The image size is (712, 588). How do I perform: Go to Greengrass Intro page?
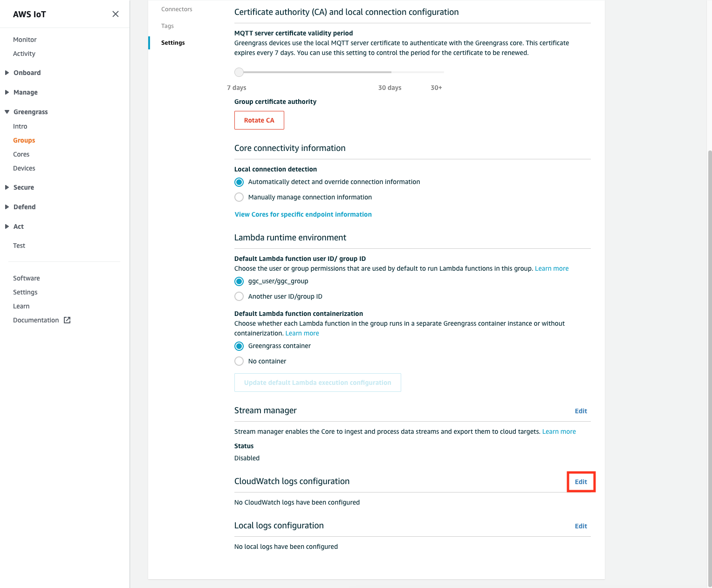(x=20, y=126)
